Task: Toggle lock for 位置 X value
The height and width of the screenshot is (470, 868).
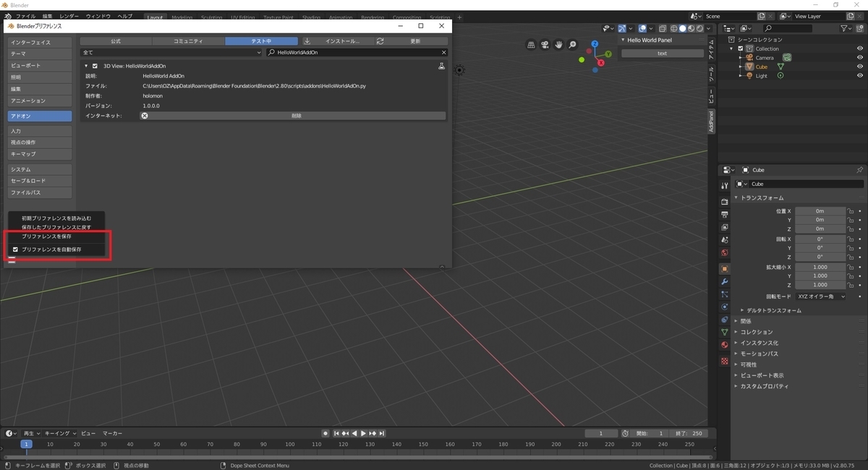Action: pos(851,210)
